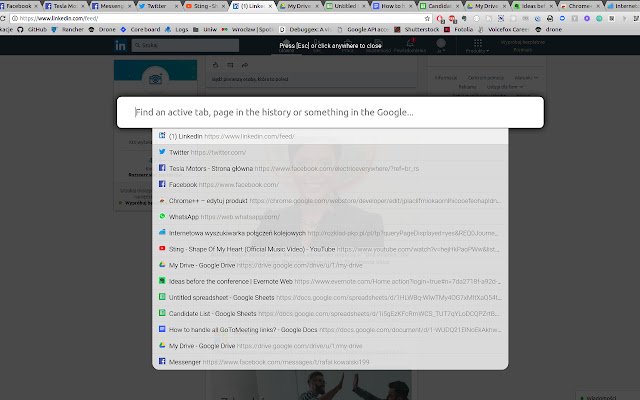Image resolution: width=640 pixels, height=400 pixels.
Task: Open the 'How to h' Google Docs tab
Action: (392, 6)
